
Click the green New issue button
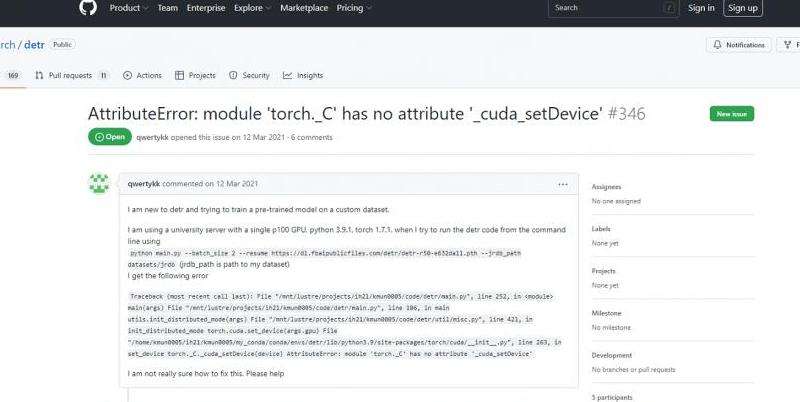tap(731, 114)
